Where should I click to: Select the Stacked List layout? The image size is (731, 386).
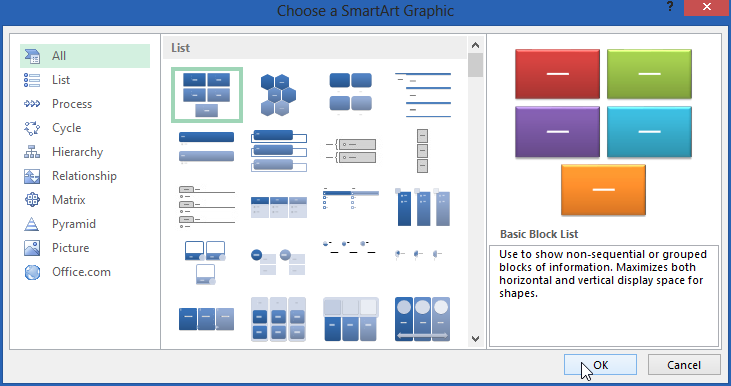click(278, 262)
